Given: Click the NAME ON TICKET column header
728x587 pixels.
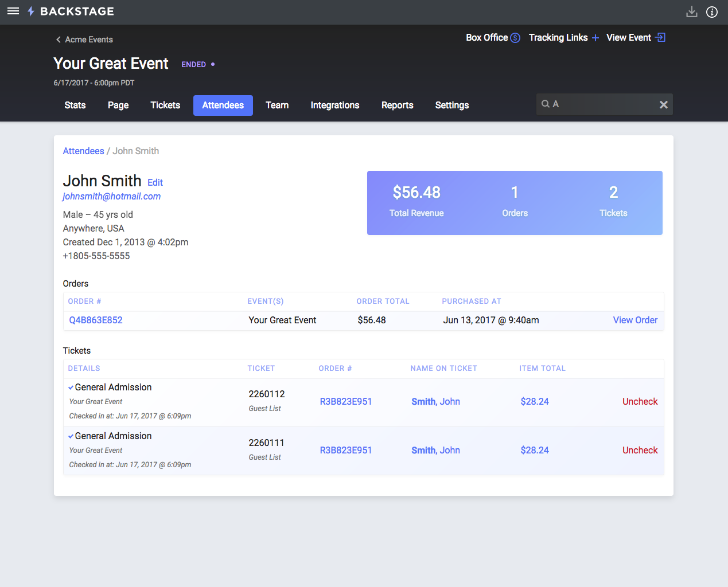Looking at the screenshot, I should [443, 369].
